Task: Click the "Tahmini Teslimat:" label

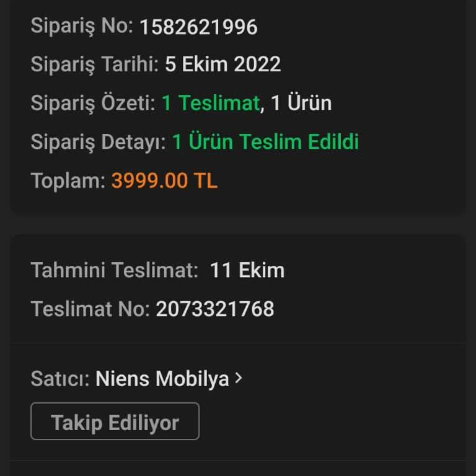Action: click(x=115, y=270)
